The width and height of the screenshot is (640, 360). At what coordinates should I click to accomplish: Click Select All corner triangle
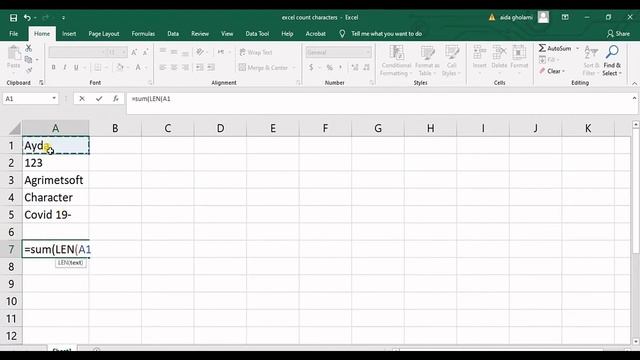15,129
